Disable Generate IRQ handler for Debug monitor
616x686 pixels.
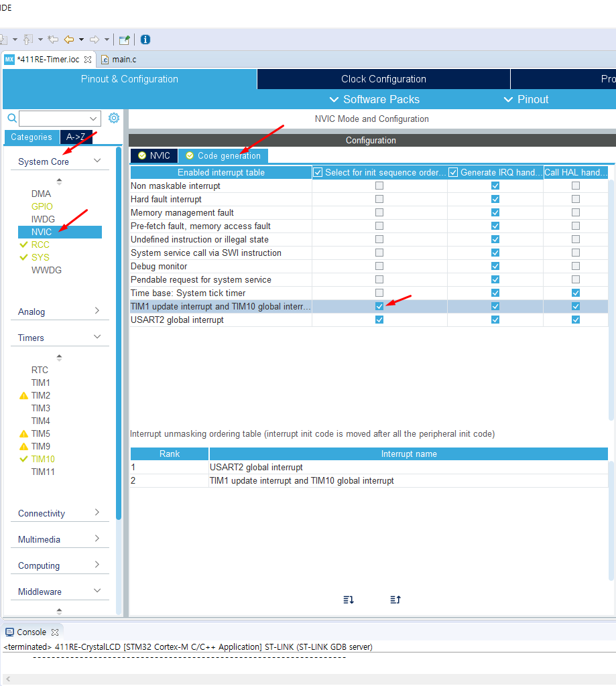[x=495, y=266]
